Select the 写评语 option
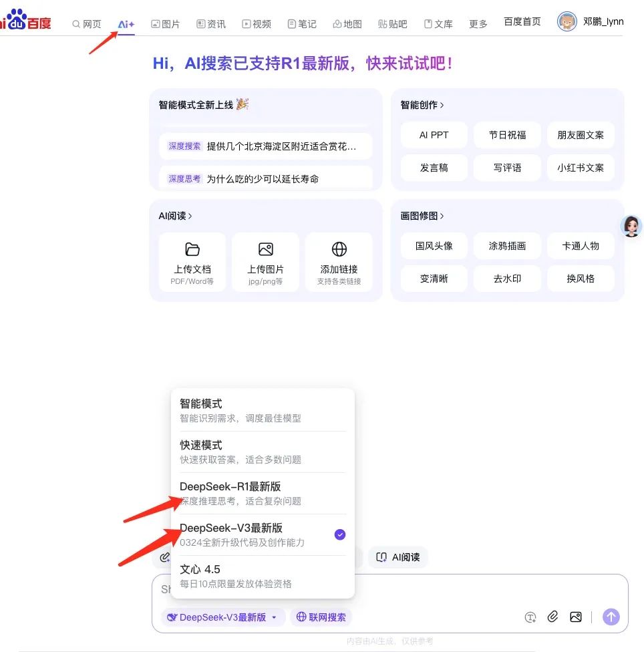This screenshot has width=644, height=652. click(507, 168)
